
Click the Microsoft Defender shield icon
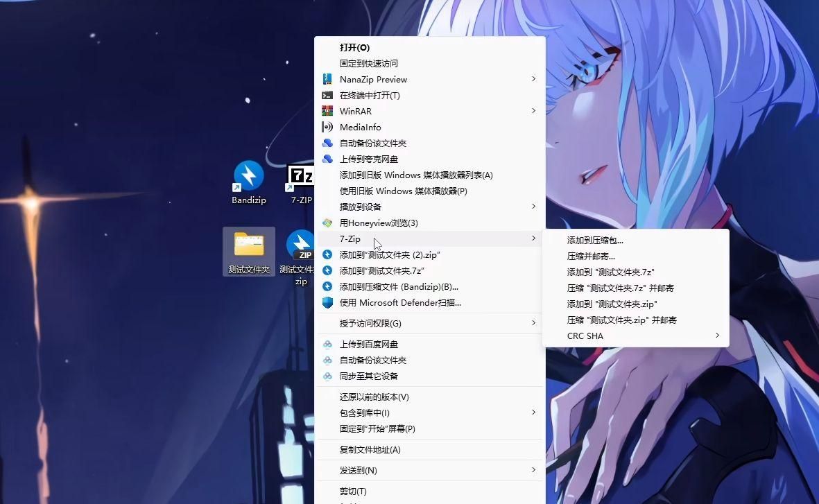click(327, 302)
